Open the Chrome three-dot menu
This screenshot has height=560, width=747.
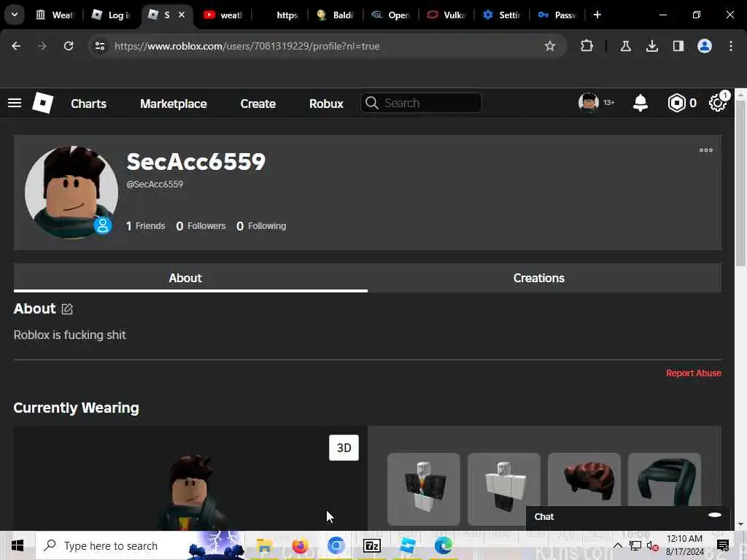coord(731,46)
